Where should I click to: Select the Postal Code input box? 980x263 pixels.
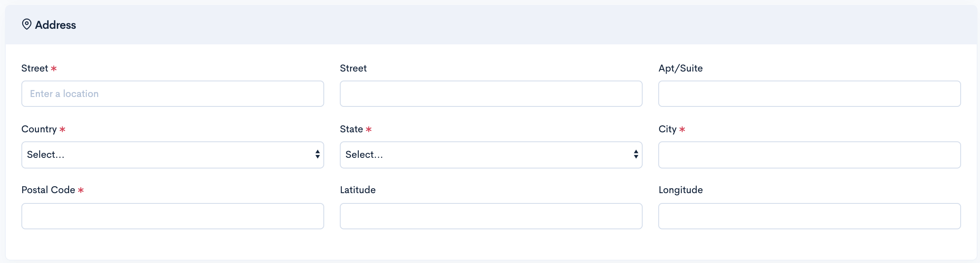(x=173, y=216)
